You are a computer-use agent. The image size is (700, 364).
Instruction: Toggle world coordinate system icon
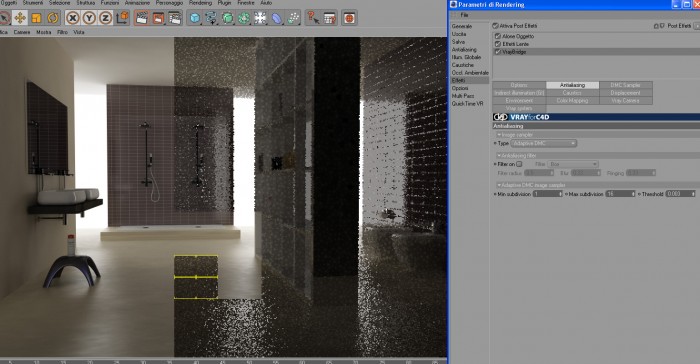(122, 18)
